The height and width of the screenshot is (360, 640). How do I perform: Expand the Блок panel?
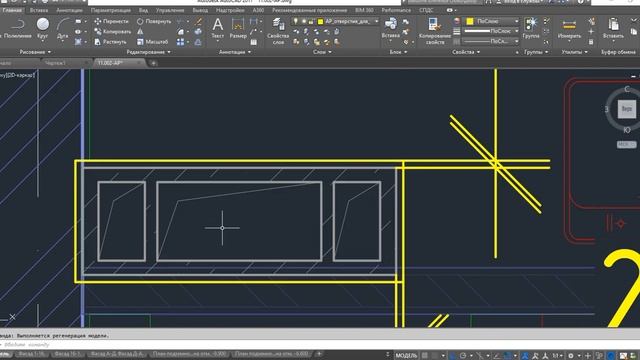tap(398, 52)
